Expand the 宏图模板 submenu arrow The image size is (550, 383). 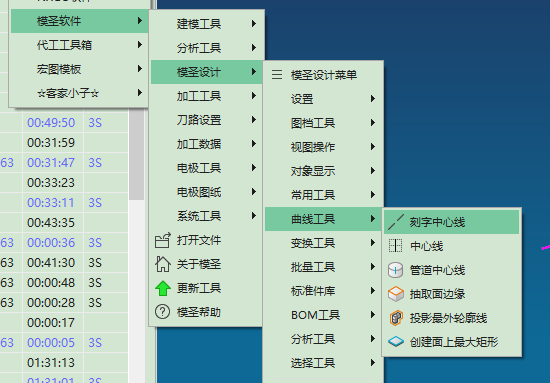(x=140, y=68)
